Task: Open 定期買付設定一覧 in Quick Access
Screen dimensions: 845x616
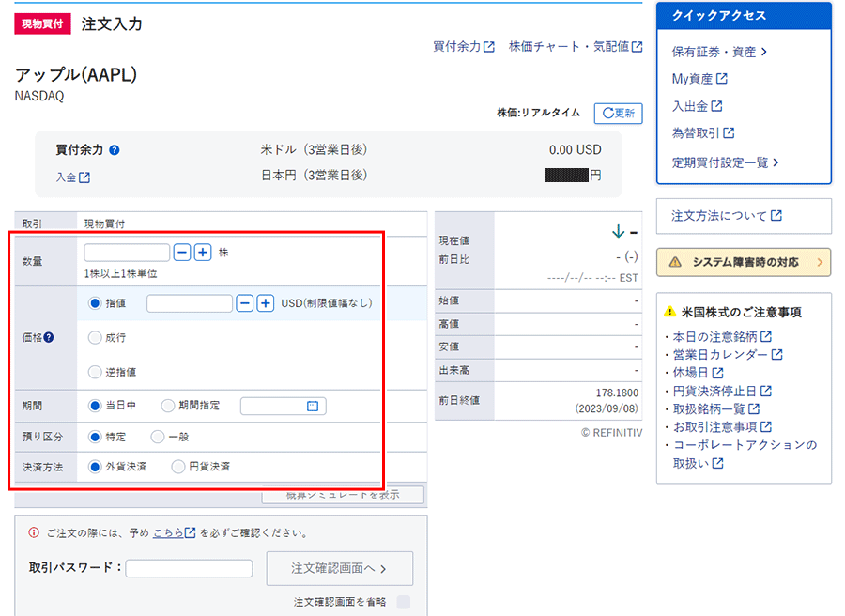Action: coord(725,162)
